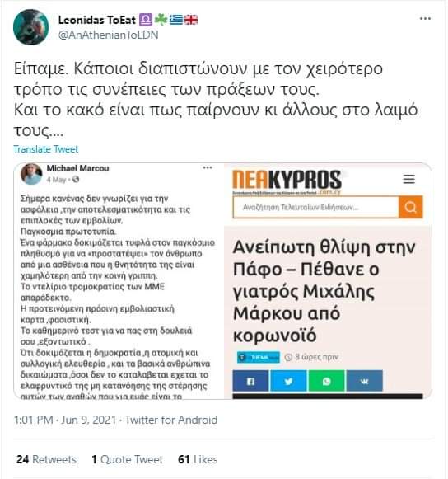This screenshot has height=479, width=448.
Task: Open the Michael Marcou post options ellipsis
Action: tap(208, 167)
